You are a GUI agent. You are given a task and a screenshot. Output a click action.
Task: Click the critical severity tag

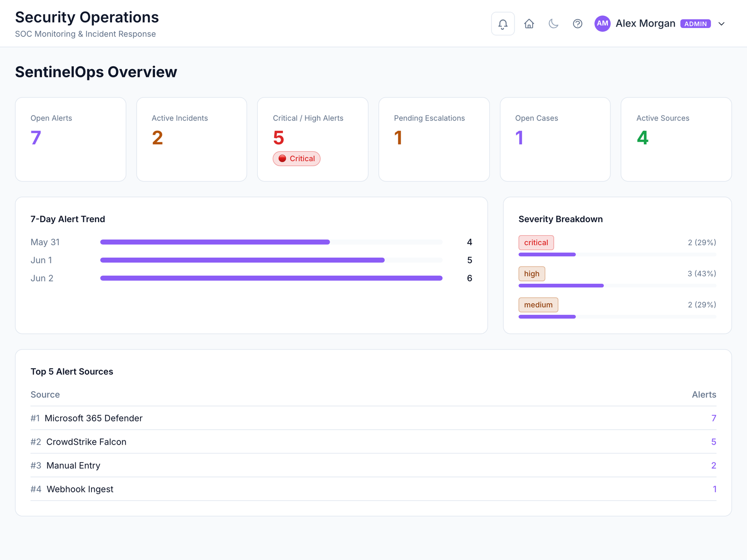tap(536, 243)
